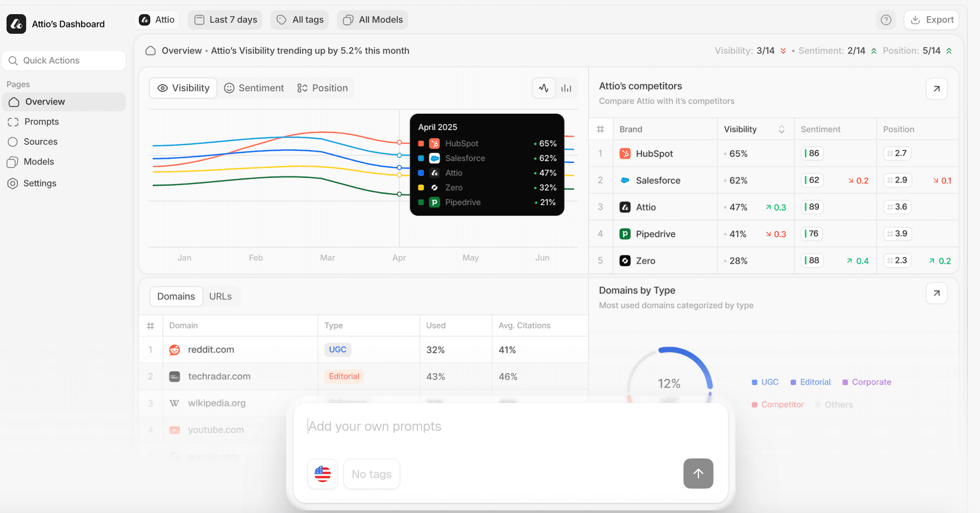Click the Quick Actions search field
The width and height of the screenshot is (980, 513).
point(64,61)
